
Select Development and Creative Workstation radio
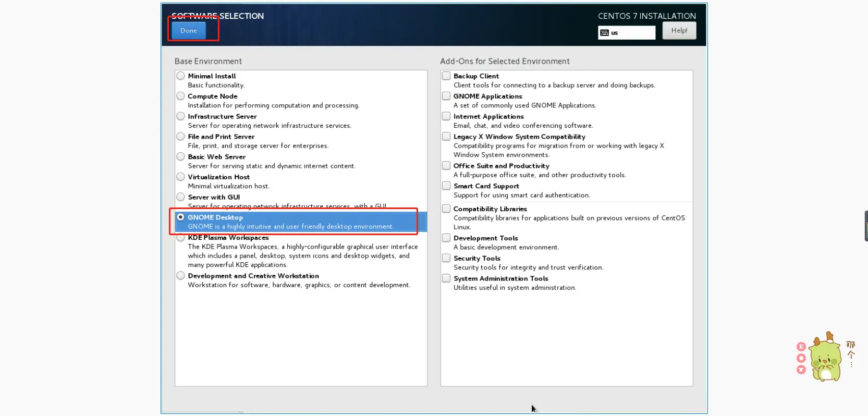coord(180,276)
